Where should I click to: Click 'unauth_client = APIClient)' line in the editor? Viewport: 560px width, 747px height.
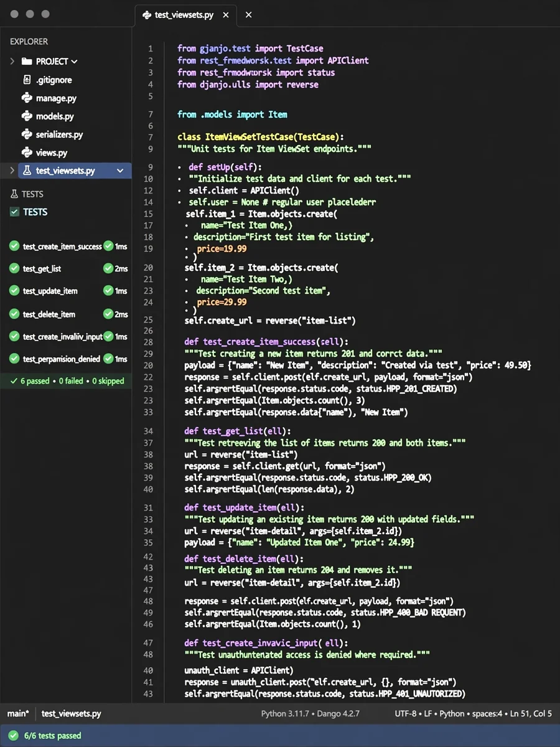point(239,670)
